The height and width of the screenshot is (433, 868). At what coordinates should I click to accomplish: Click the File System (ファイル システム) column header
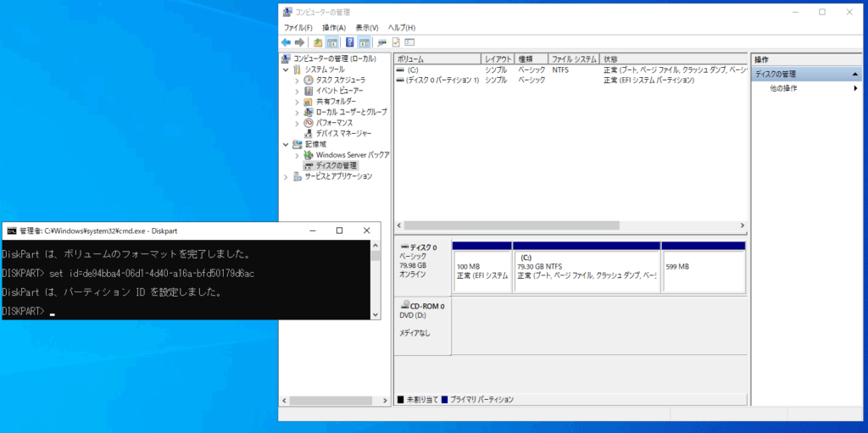pyautogui.click(x=574, y=58)
